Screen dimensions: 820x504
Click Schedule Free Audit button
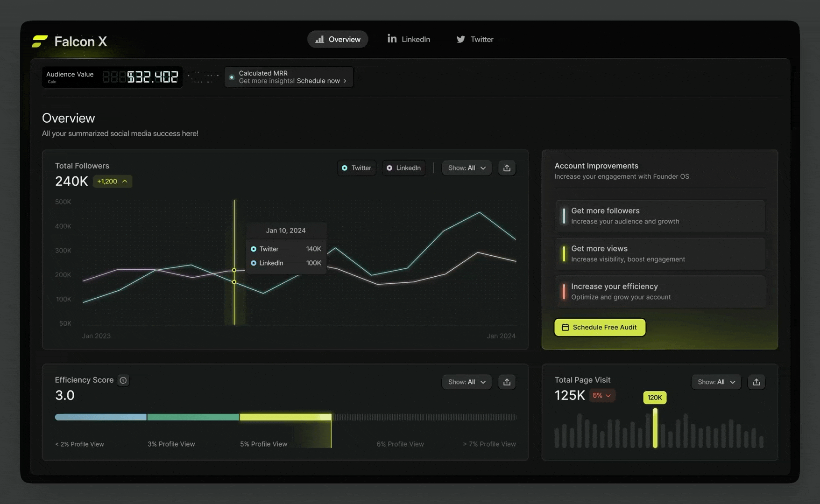click(x=600, y=328)
